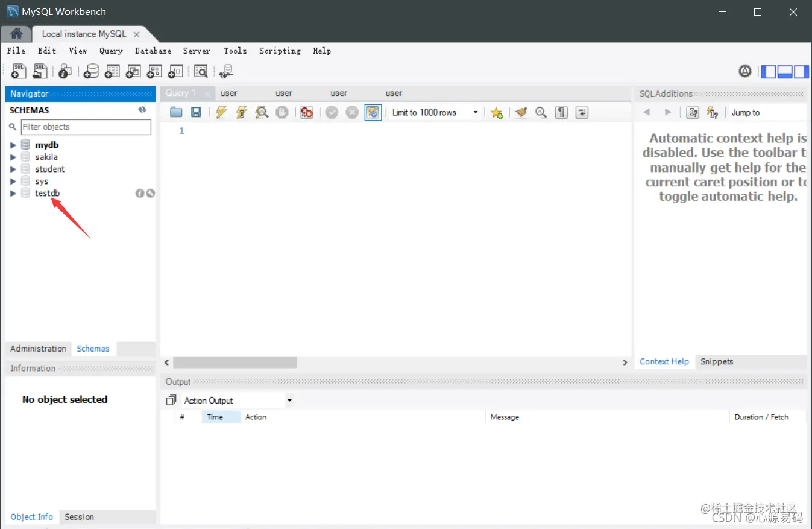Viewport: 812px width, 529px height.
Task: Show the find panel magnifier icon
Action: coord(541,112)
